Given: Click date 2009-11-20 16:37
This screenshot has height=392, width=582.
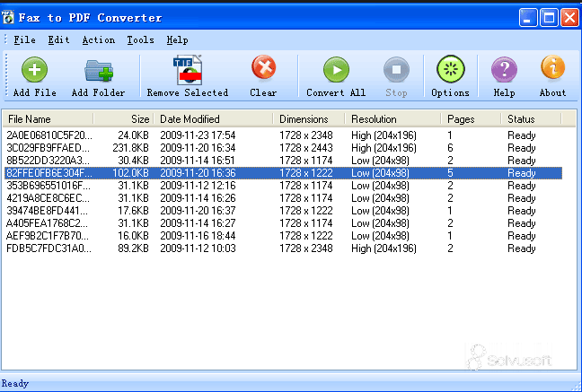Looking at the screenshot, I should coord(198,211).
